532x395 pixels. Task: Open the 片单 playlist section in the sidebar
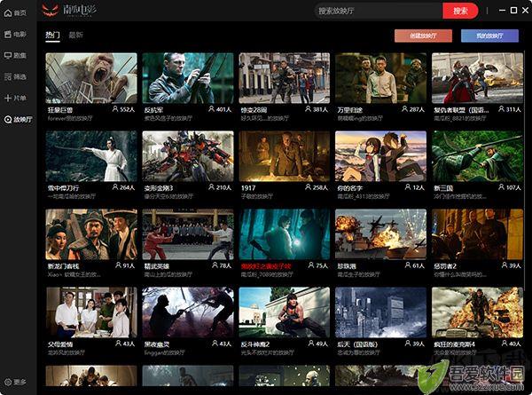[15, 99]
